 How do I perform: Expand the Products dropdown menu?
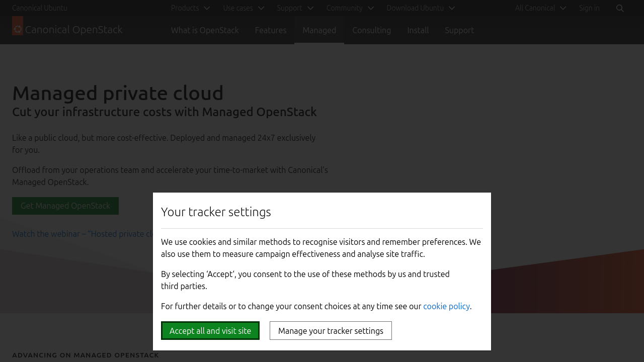pos(190,8)
